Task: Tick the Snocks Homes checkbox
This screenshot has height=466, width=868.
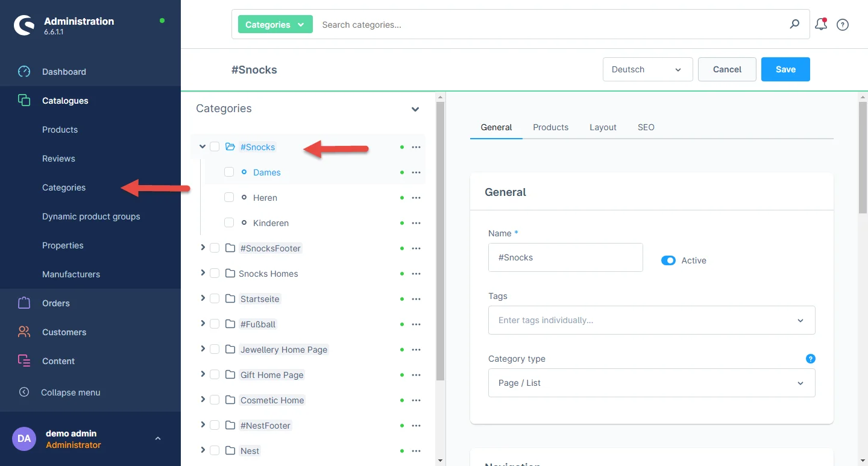Action: click(x=215, y=274)
